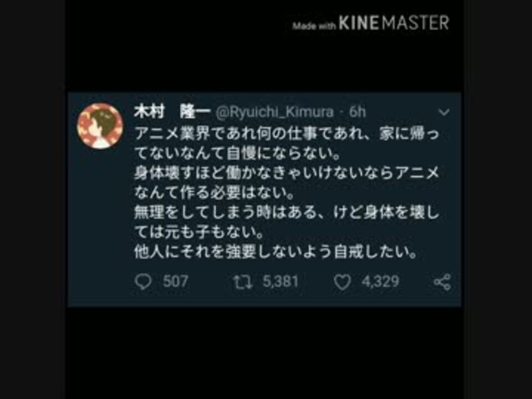Click the reply speech bubble icon
Image resolution: width=532 pixels, height=399 pixels.
pos(143,282)
